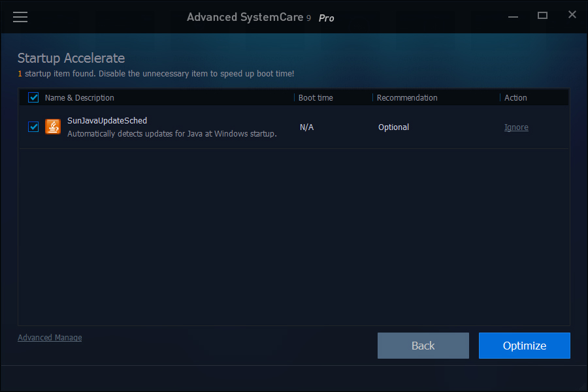Click the Boot time column header
This screenshot has width=588, height=392.
click(x=316, y=97)
